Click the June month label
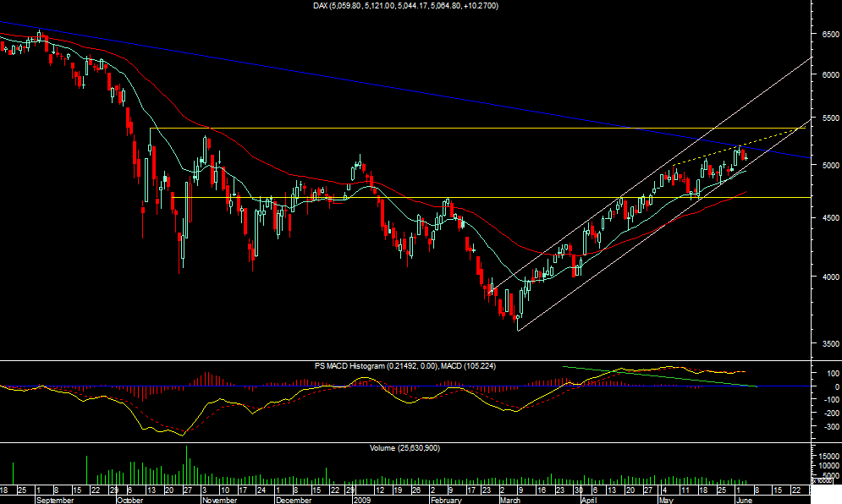 tap(744, 500)
